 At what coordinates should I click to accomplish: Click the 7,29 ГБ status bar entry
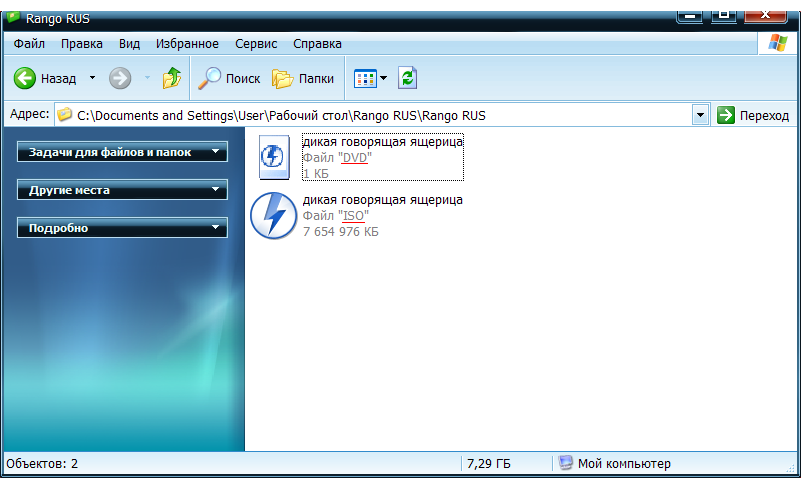click(488, 464)
